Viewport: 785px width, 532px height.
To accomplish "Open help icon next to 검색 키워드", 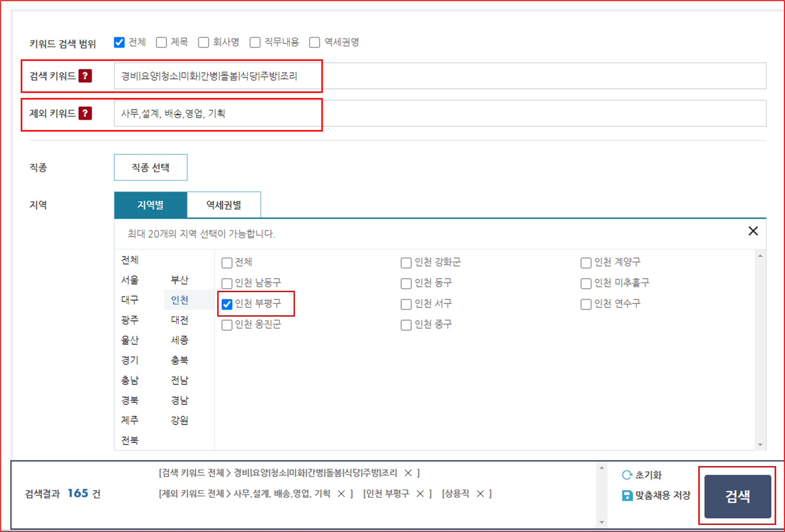I will click(85, 76).
